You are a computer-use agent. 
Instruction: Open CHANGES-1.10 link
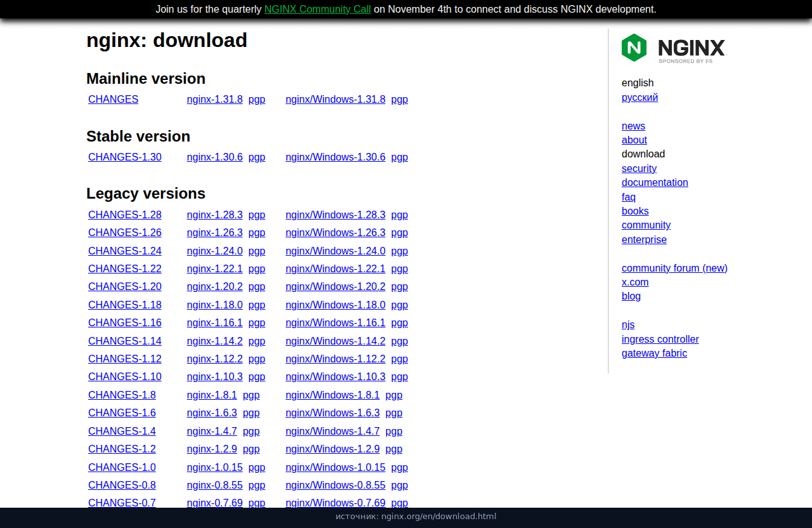(125, 376)
